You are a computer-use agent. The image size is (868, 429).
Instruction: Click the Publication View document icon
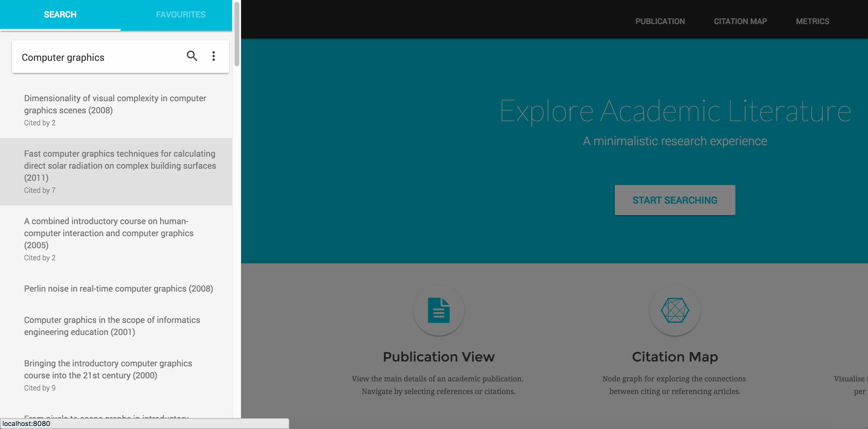coord(439,310)
